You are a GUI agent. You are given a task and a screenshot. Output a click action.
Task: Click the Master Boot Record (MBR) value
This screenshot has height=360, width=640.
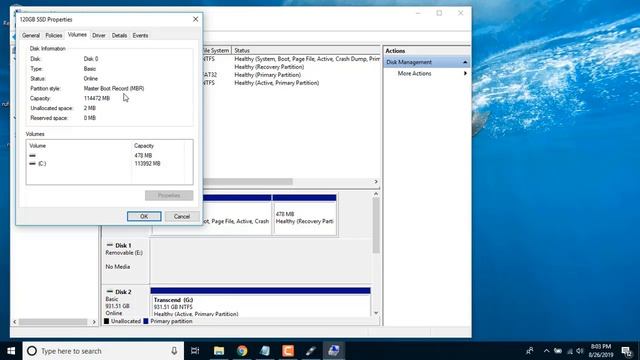(x=114, y=88)
